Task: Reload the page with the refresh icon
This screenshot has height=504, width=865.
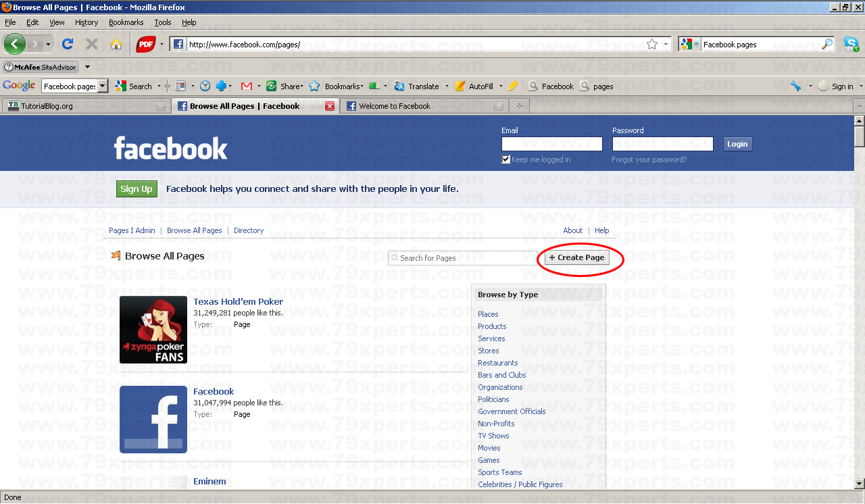Action: (68, 44)
